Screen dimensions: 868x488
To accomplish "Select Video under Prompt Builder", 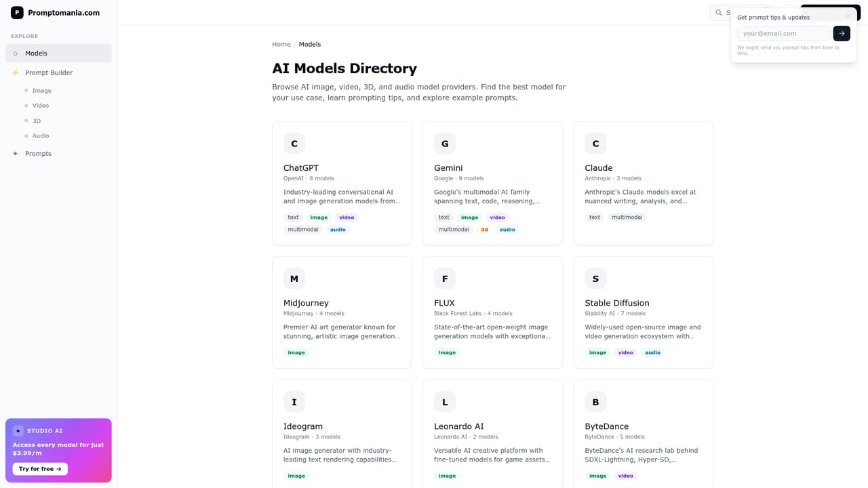I will [41, 106].
